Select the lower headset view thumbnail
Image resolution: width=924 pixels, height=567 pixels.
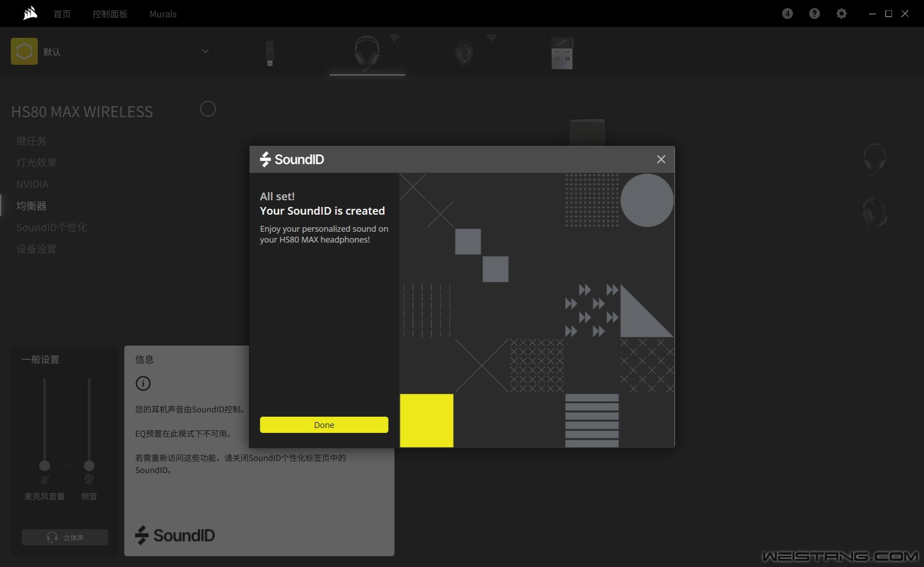pyautogui.click(x=874, y=212)
